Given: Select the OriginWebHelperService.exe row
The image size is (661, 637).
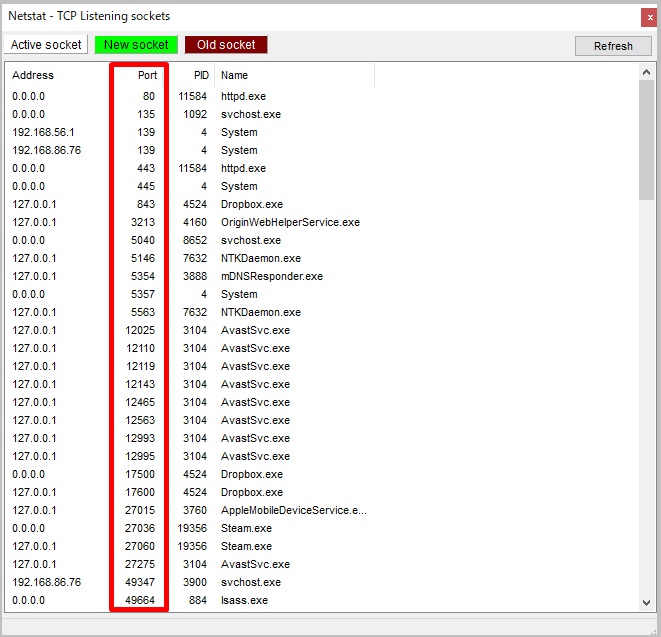Looking at the screenshot, I should (x=190, y=222).
